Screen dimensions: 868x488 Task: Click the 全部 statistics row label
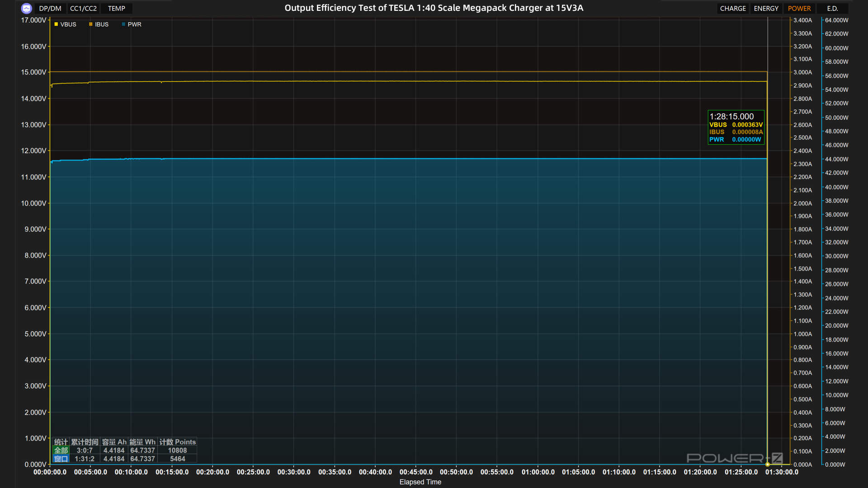(61, 450)
